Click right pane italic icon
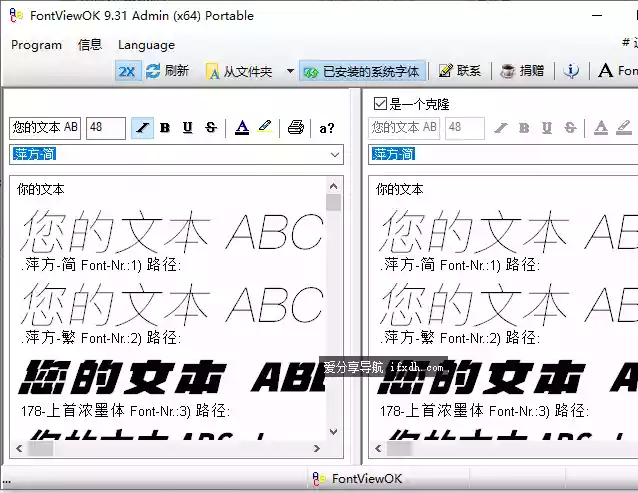 [x=501, y=128]
